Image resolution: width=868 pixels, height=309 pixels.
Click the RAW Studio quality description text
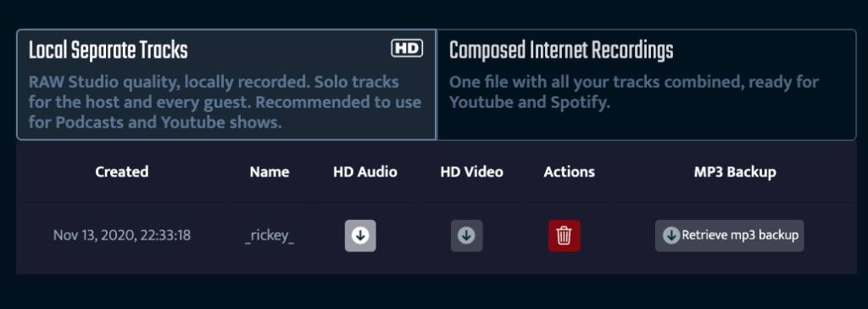tap(225, 103)
